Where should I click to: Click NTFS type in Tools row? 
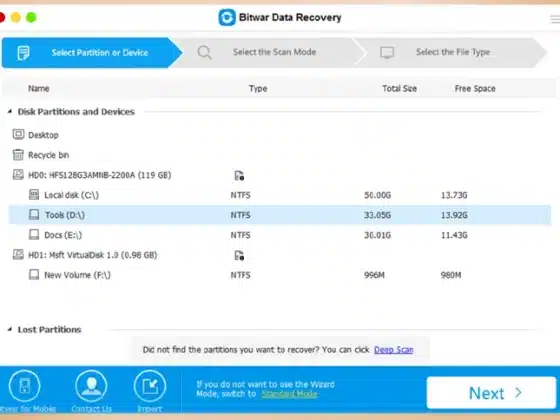(x=240, y=215)
